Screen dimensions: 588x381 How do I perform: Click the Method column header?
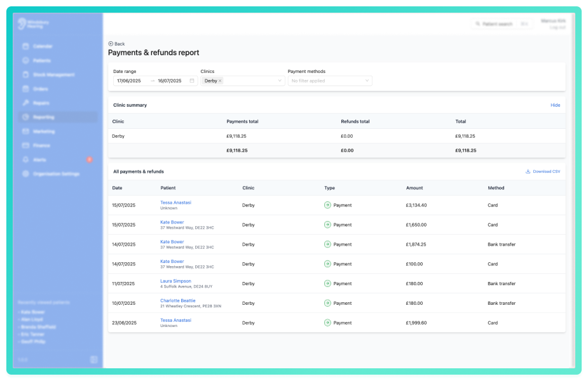click(x=496, y=188)
